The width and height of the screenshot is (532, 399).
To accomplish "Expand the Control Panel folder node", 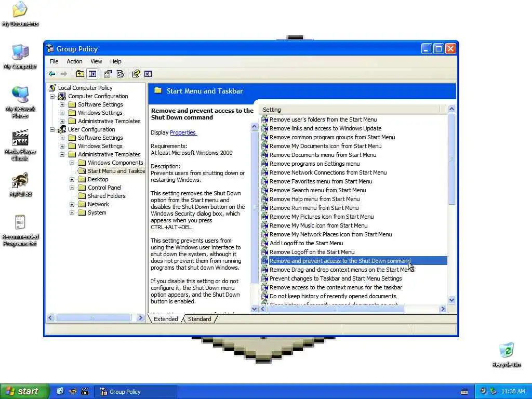I will pos(72,188).
